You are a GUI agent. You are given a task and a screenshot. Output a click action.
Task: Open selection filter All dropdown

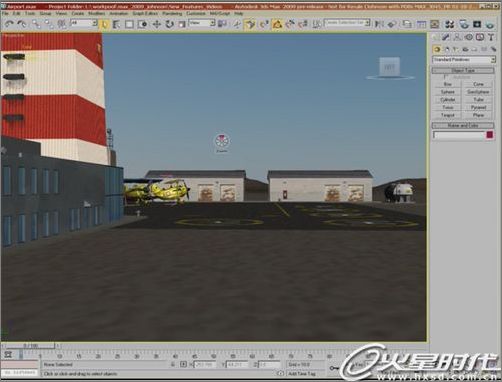point(84,23)
